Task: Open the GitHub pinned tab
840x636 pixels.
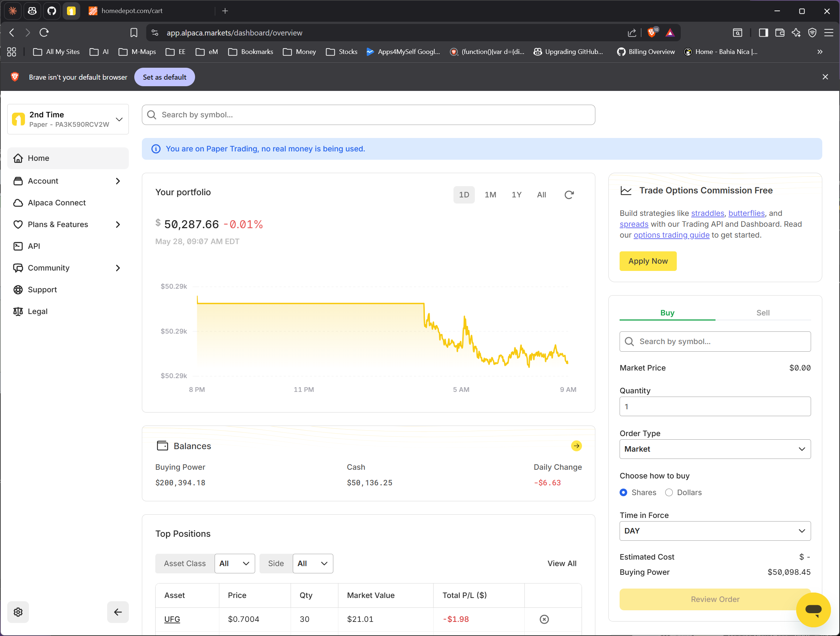Action: [52, 11]
